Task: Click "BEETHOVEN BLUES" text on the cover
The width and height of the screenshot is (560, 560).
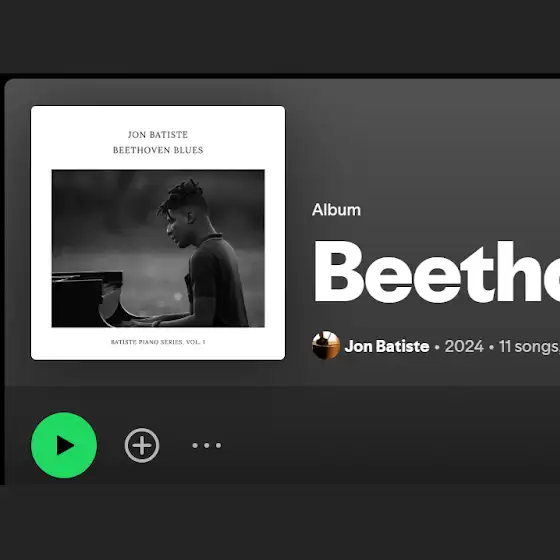Action: tap(158, 150)
